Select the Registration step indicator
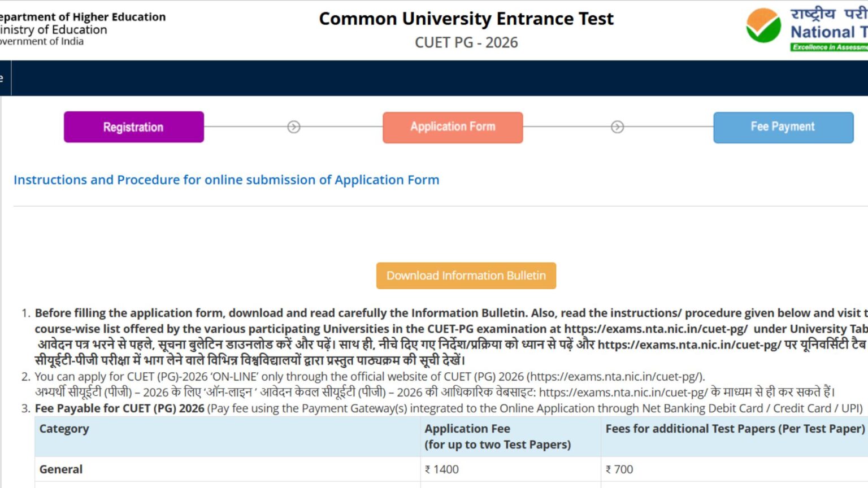868x488 pixels. 133,127
